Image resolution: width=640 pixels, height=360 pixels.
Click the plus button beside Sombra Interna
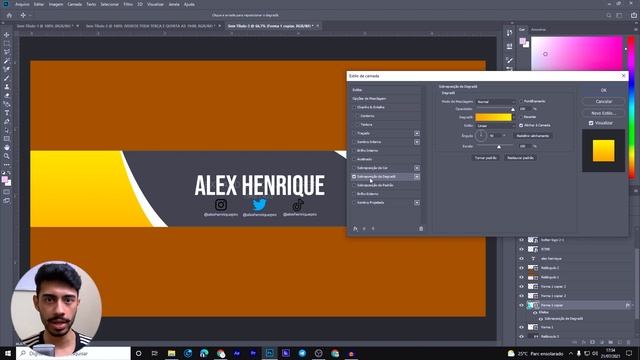click(x=417, y=142)
